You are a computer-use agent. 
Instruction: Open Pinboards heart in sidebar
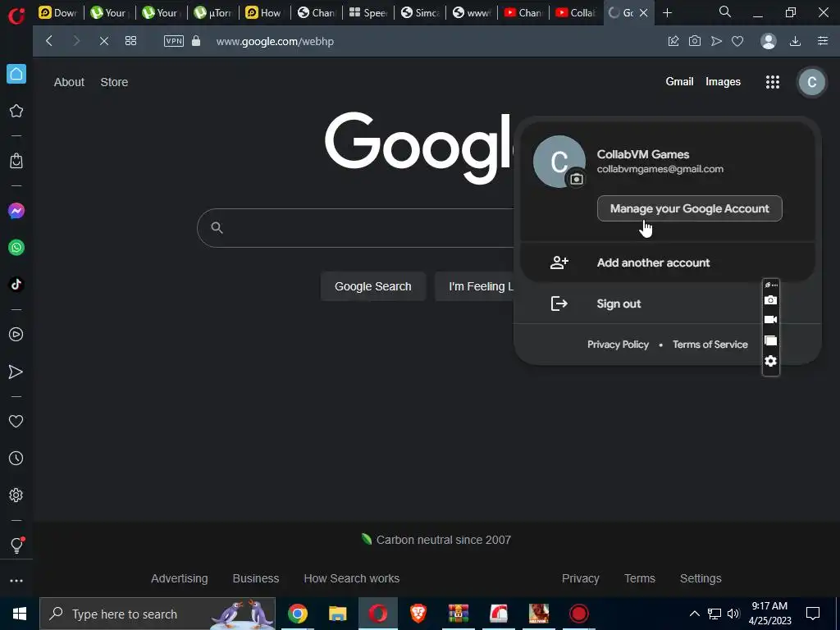tap(16, 422)
